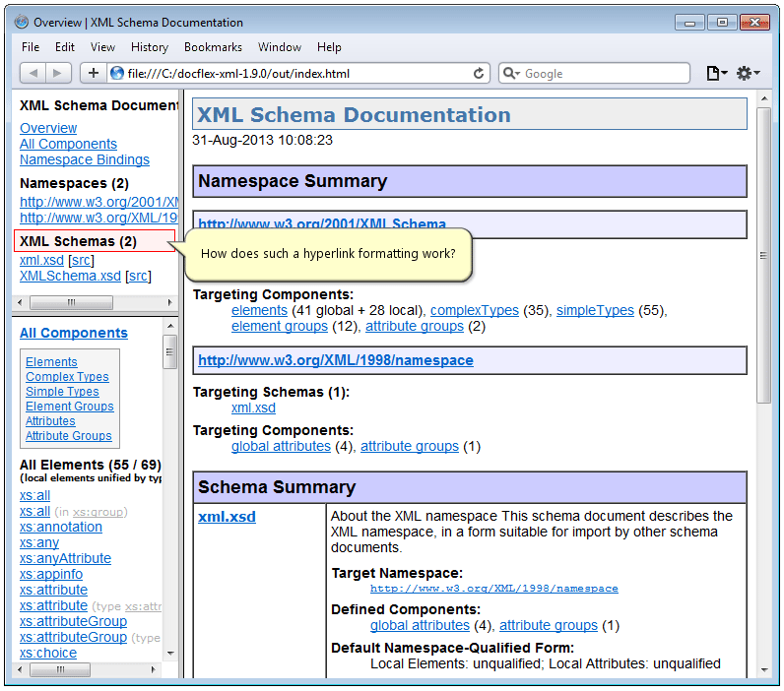This screenshot has width=784, height=691.
Task: Open the complexTypes link
Action: (x=475, y=310)
